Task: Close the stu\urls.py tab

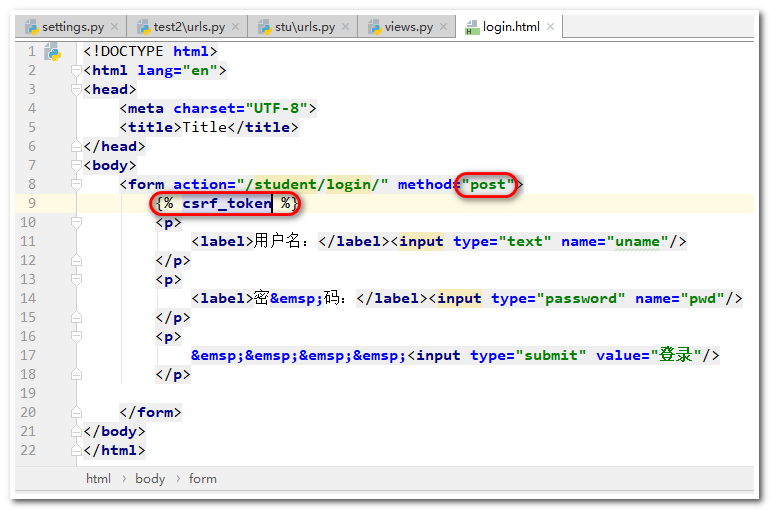Action: click(x=346, y=27)
